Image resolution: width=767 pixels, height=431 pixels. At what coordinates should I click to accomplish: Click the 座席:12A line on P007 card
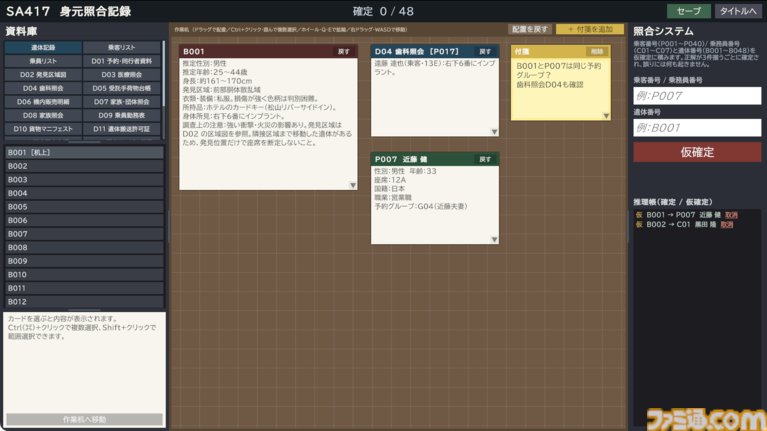click(390, 180)
